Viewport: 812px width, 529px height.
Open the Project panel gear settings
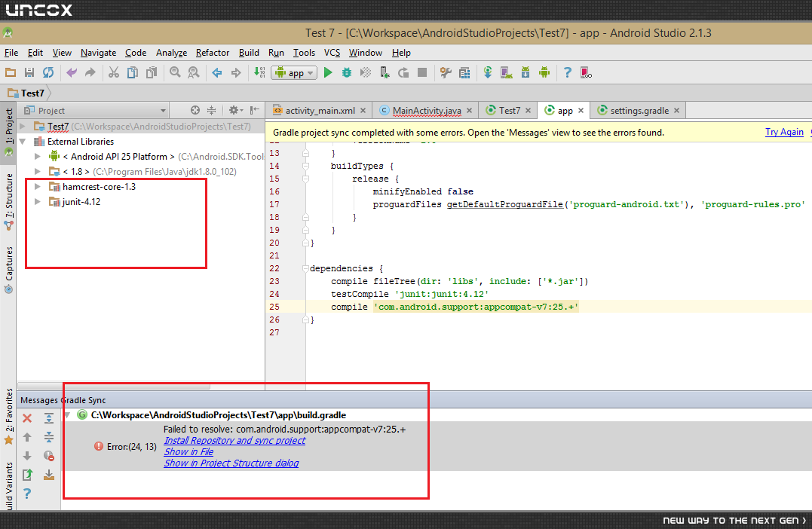tap(235, 110)
